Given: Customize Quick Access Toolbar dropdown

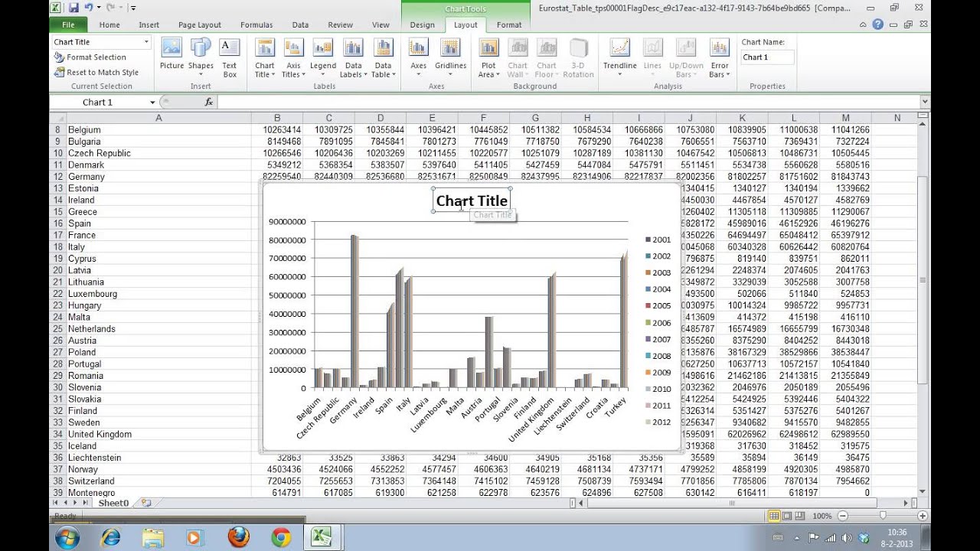Looking at the screenshot, I should click(x=133, y=8).
